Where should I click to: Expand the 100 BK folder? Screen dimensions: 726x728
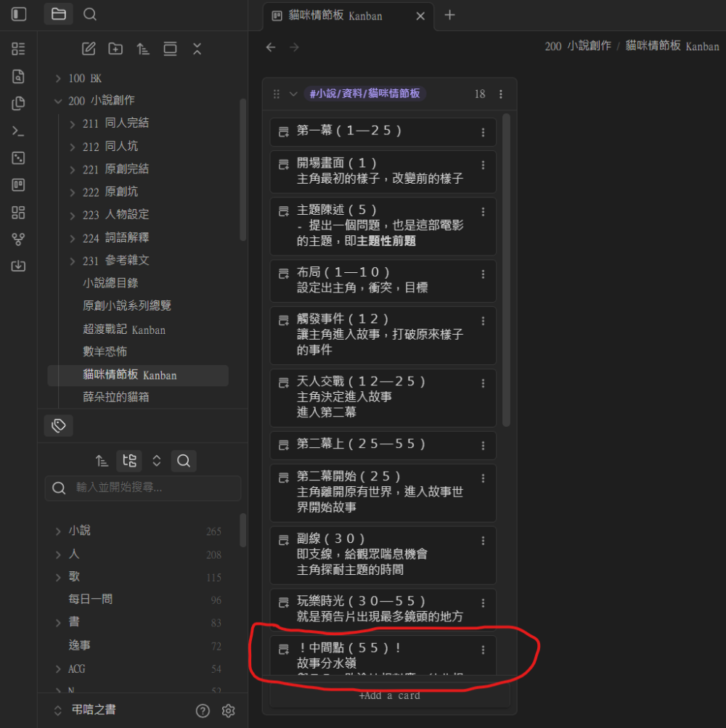pos(58,78)
